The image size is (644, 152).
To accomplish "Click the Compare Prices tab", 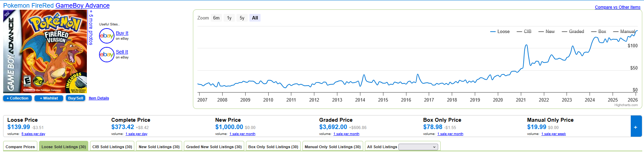I will [20, 147].
